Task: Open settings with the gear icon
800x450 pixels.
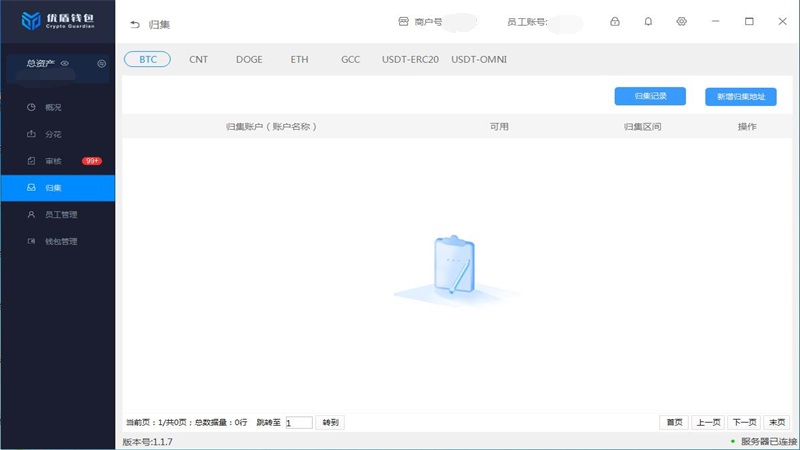Action: click(x=682, y=22)
